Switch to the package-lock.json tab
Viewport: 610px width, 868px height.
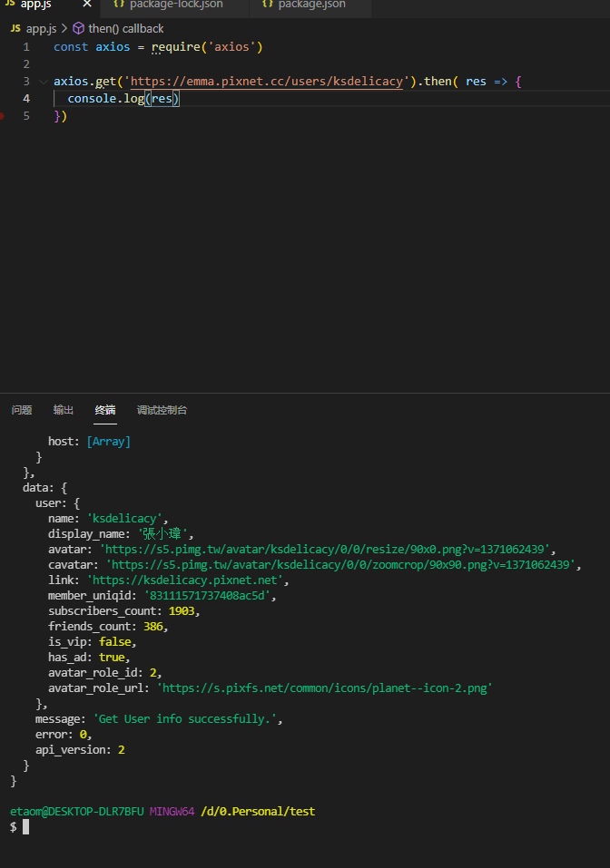pos(175,5)
